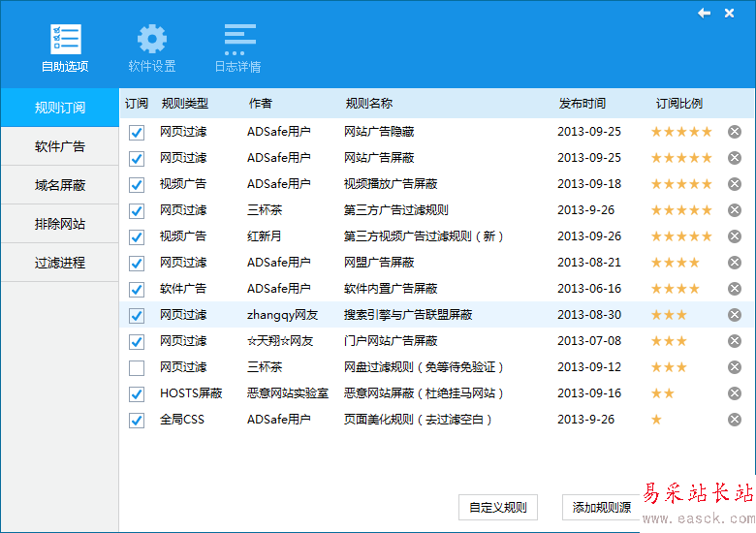This screenshot has width=756, height=533.
Task: Click the HOSTS屏蔽 rule type cell
Action: pos(191,393)
